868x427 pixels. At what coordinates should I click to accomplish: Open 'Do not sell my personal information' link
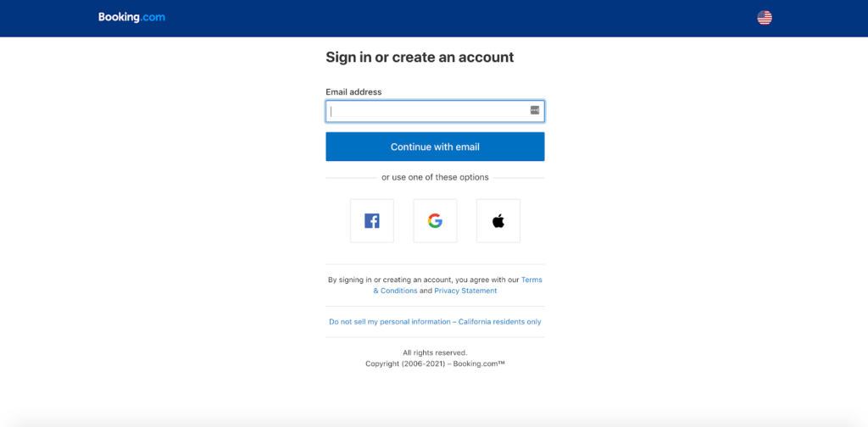coord(389,321)
